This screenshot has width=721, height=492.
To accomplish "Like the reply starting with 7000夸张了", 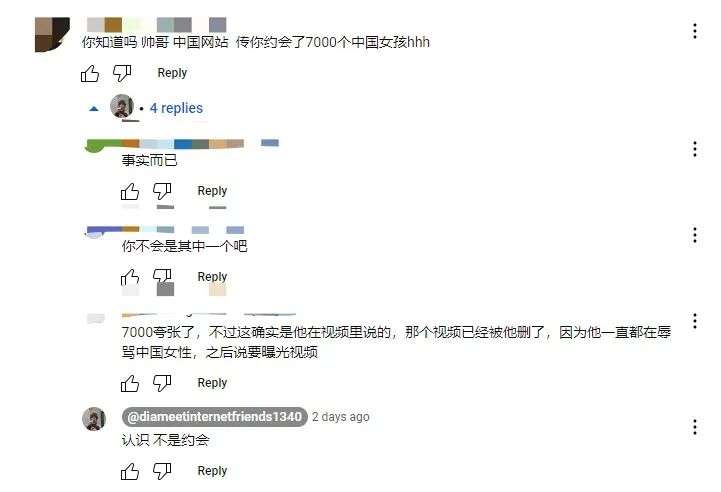I will coord(130,383).
